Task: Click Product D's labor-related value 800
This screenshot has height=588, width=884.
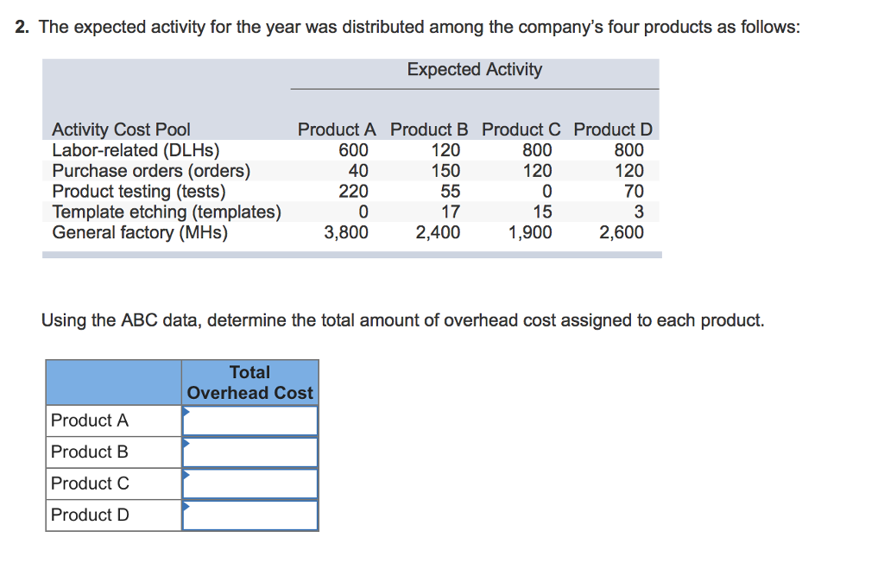Action: (x=629, y=150)
